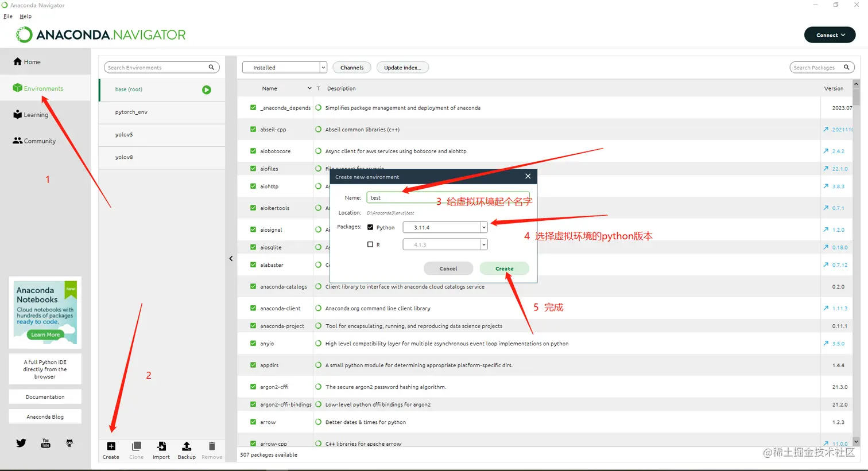This screenshot has width=868, height=471.
Task: Click the Create button in the dialog
Action: 505,268
